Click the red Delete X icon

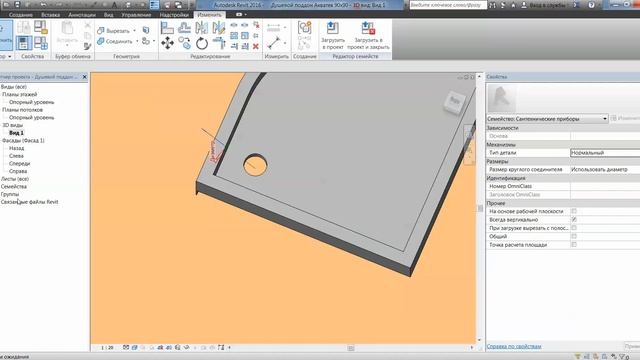pyautogui.click(x=256, y=47)
